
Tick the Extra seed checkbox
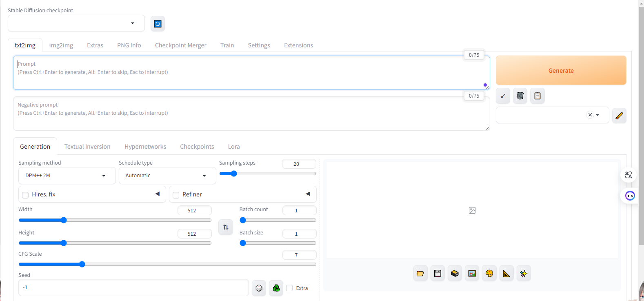pyautogui.click(x=289, y=288)
